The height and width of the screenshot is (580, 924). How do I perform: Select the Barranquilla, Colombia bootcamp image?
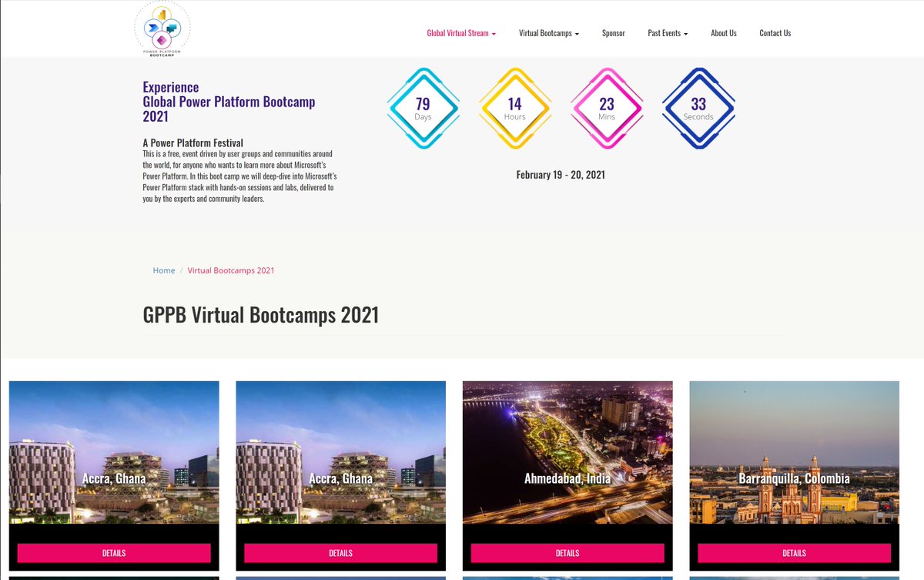click(795, 453)
